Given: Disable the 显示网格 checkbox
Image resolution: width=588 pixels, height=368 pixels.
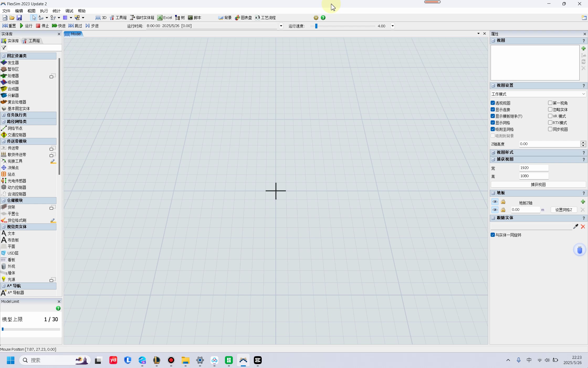Looking at the screenshot, I should pyautogui.click(x=493, y=123).
